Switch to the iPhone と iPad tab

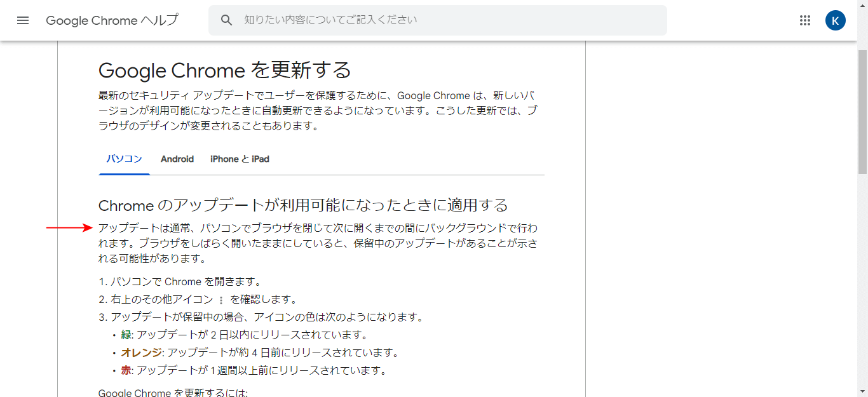pyautogui.click(x=240, y=159)
